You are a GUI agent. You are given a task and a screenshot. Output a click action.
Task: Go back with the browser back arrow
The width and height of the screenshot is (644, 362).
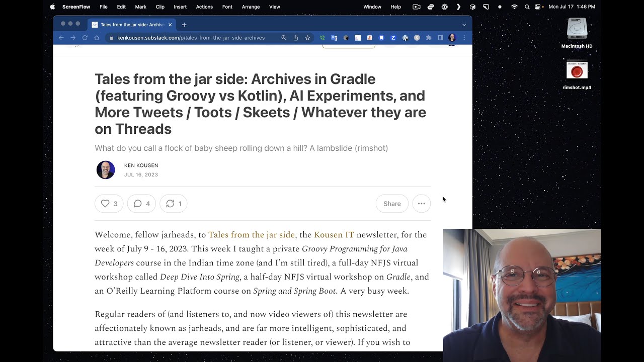61,38
